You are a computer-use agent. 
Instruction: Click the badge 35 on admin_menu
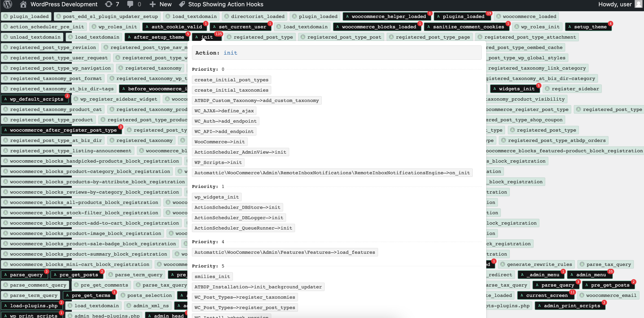coord(611,272)
